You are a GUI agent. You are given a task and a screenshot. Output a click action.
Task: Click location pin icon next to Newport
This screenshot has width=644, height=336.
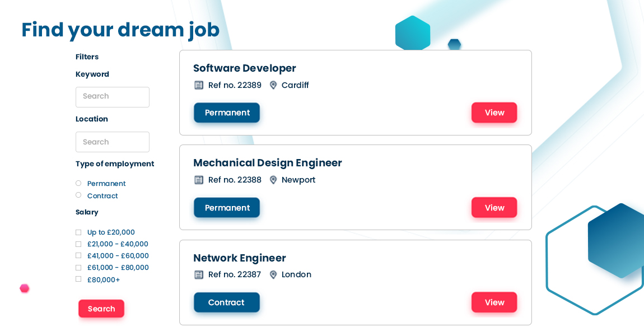(273, 180)
